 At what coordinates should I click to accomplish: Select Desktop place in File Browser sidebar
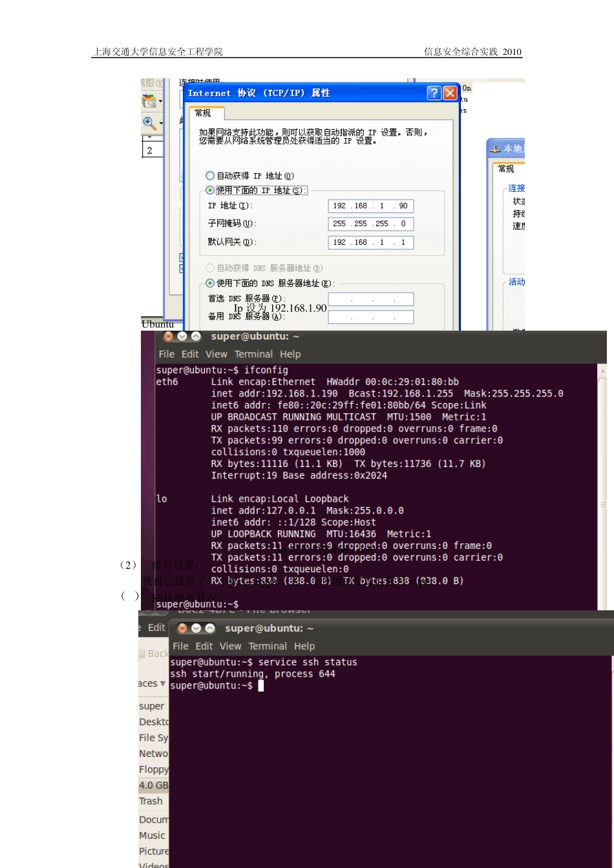(x=154, y=722)
